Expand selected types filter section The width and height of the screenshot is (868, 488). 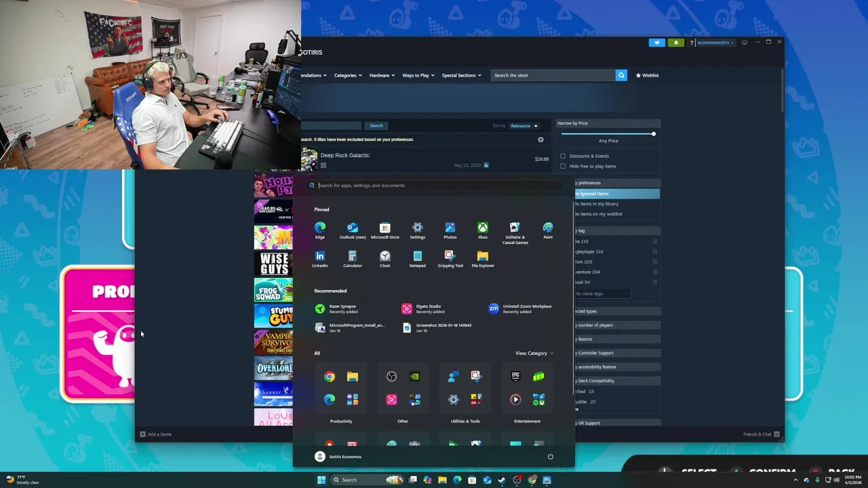(616, 311)
